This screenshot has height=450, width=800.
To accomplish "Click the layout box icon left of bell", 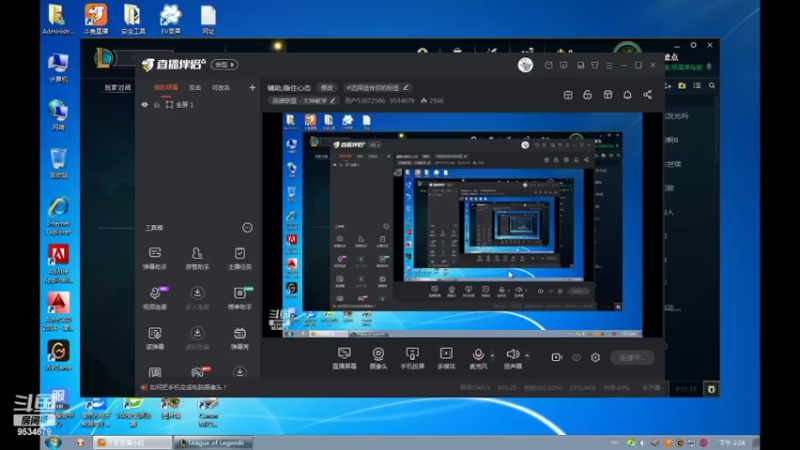I will coord(608,94).
